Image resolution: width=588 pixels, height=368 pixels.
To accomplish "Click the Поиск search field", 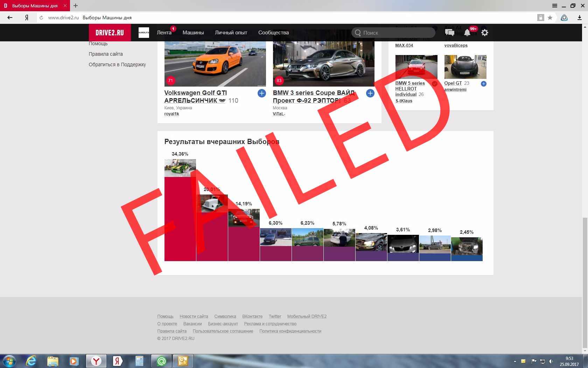I will [393, 33].
